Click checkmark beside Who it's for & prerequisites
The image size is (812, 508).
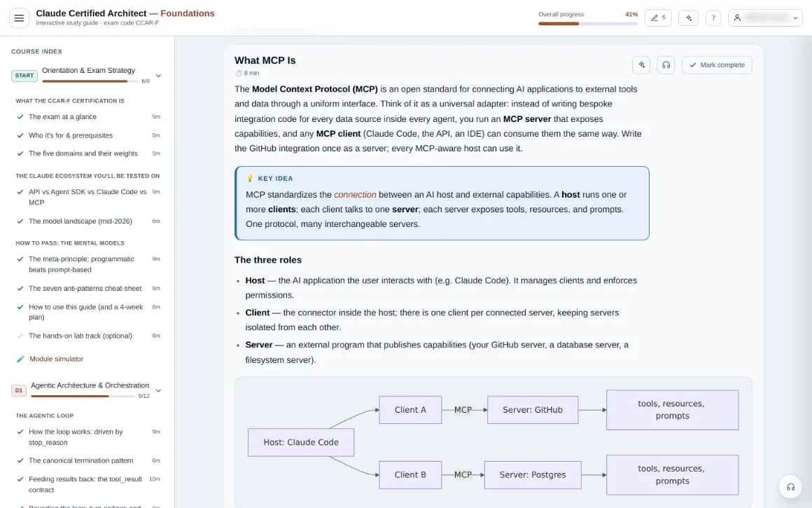pos(20,135)
